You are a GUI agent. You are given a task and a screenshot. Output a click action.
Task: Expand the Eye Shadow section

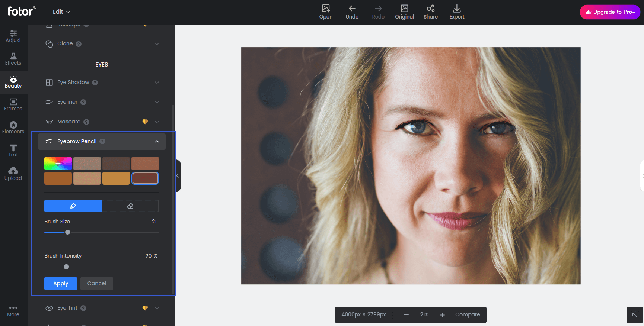(157, 83)
